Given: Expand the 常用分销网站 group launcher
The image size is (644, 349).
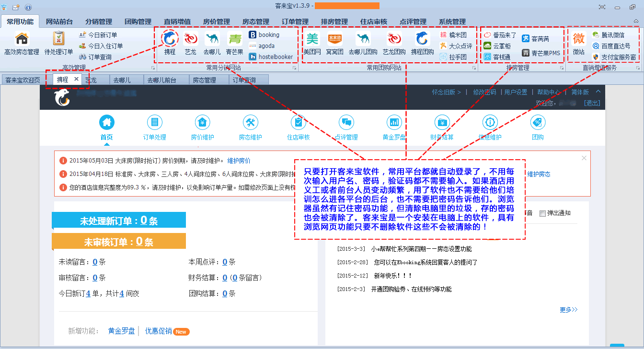Looking at the screenshot, I should tap(296, 69).
